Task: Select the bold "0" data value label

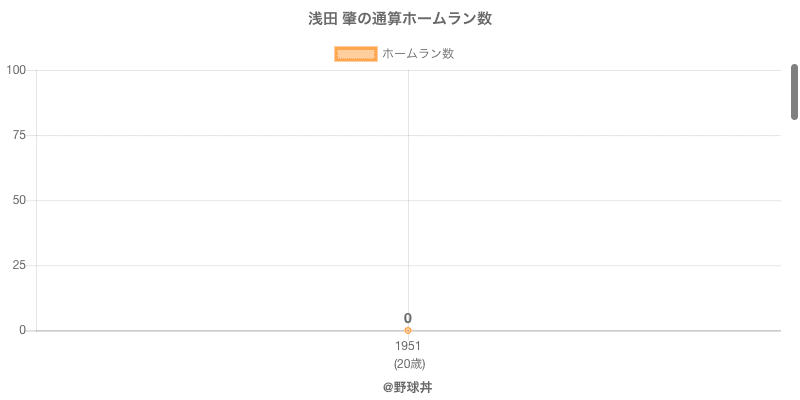Action: pos(408,318)
